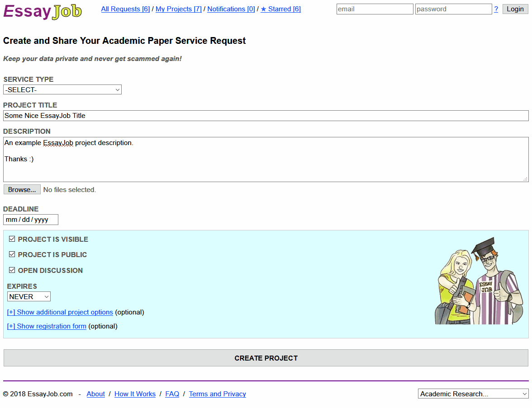532x408 pixels.
Task: View Notifications
Action: [x=231, y=9]
